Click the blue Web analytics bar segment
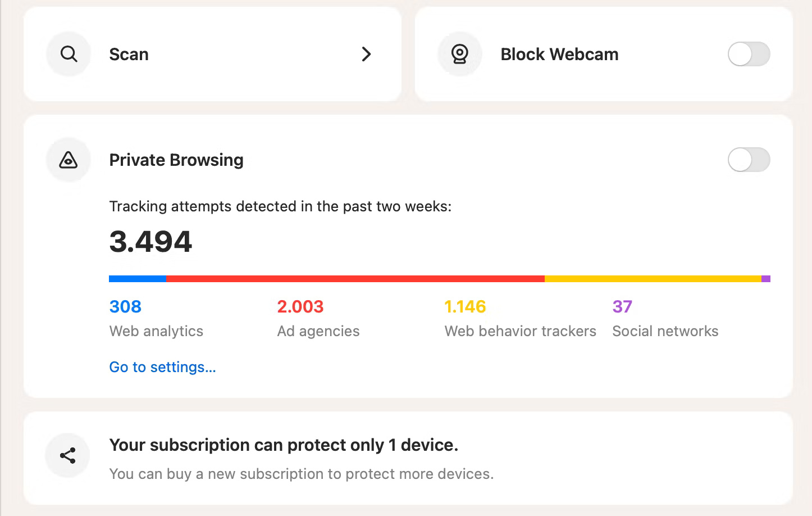This screenshot has height=516, width=812. pos(137,278)
